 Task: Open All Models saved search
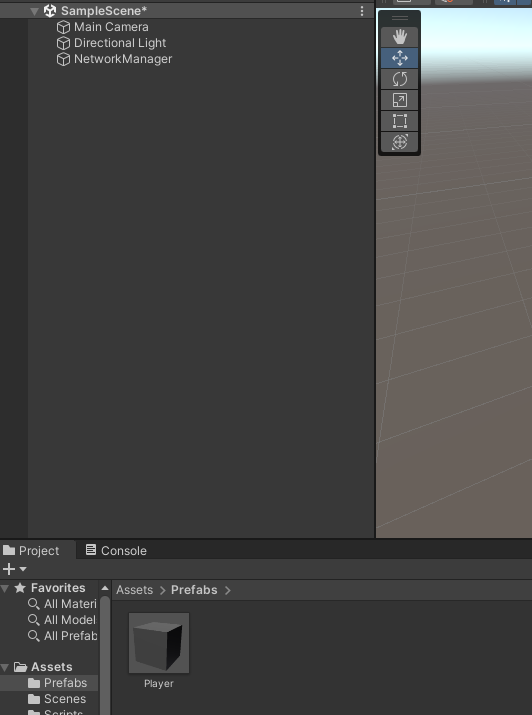coord(62,620)
